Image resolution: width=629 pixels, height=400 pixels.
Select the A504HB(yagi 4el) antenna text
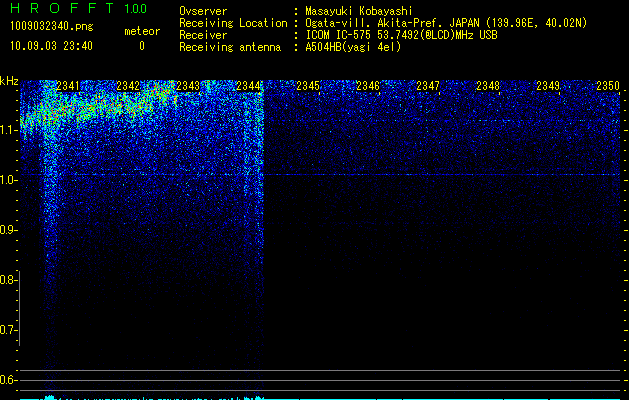click(x=353, y=47)
